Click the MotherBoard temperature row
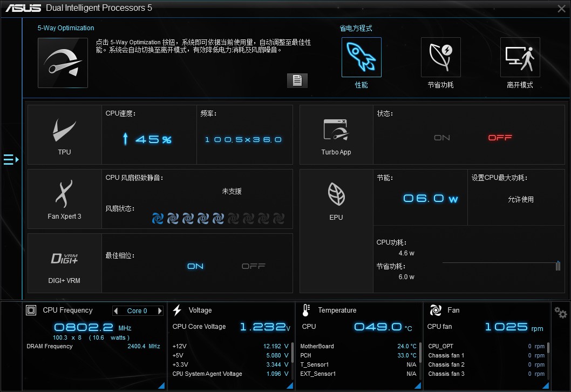The width and height of the screenshot is (571, 392). click(x=358, y=346)
